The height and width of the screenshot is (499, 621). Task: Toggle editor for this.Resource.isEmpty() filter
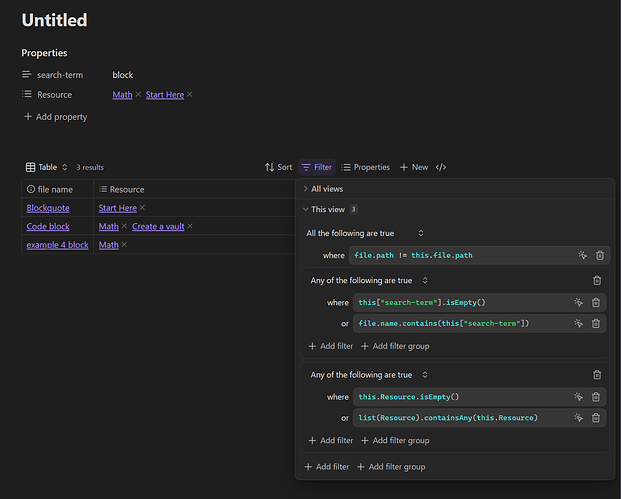(578, 397)
